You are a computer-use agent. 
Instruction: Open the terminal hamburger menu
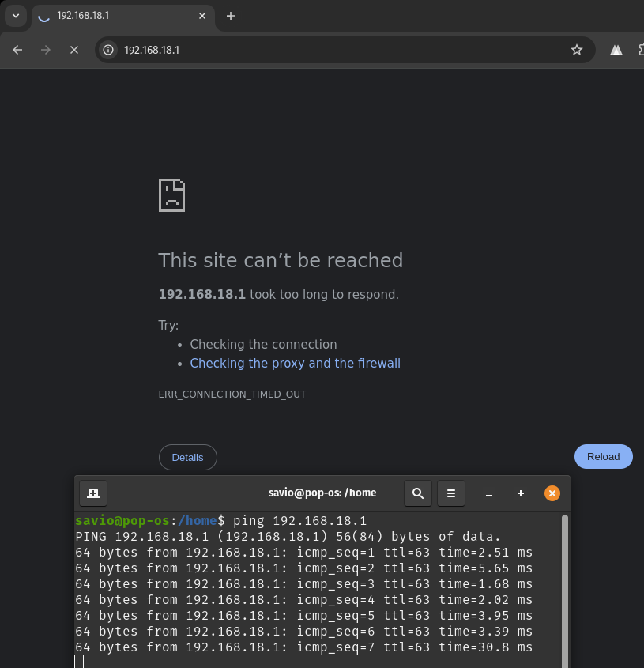[451, 493]
